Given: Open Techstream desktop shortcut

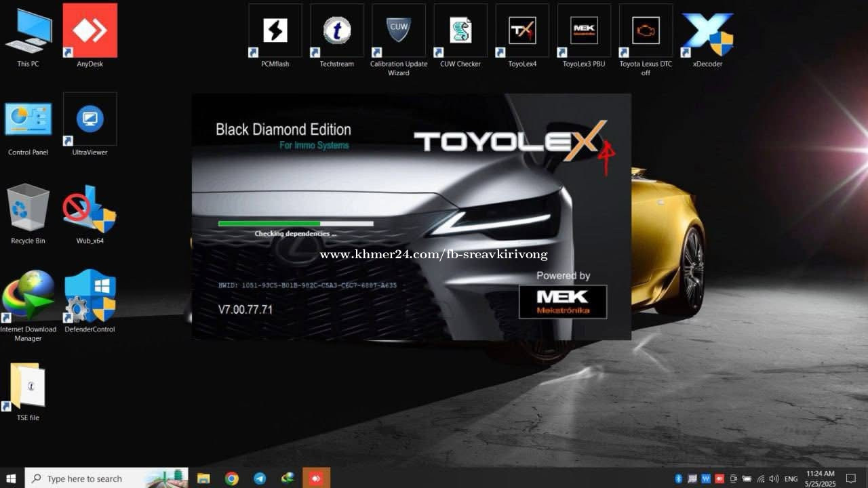Looking at the screenshot, I should [x=337, y=36].
